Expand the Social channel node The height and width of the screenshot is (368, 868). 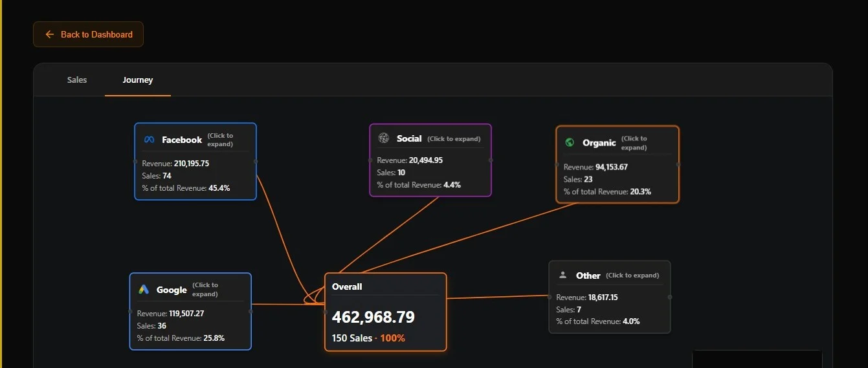(430, 160)
